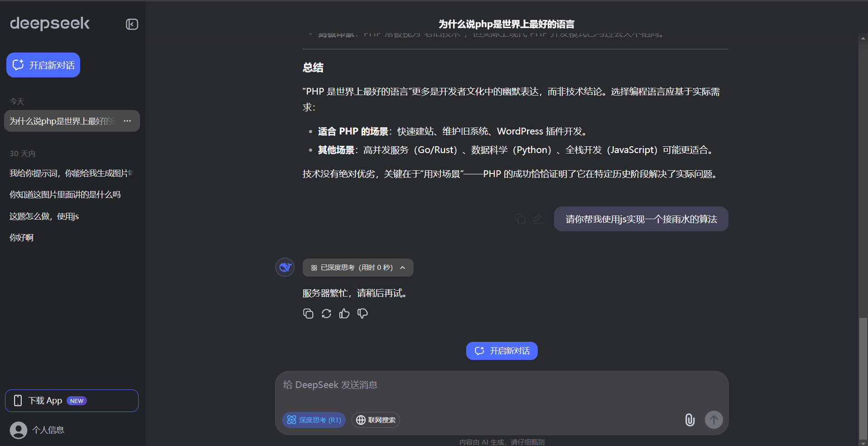Click the vertical scrollbar thumb

(x=863, y=378)
